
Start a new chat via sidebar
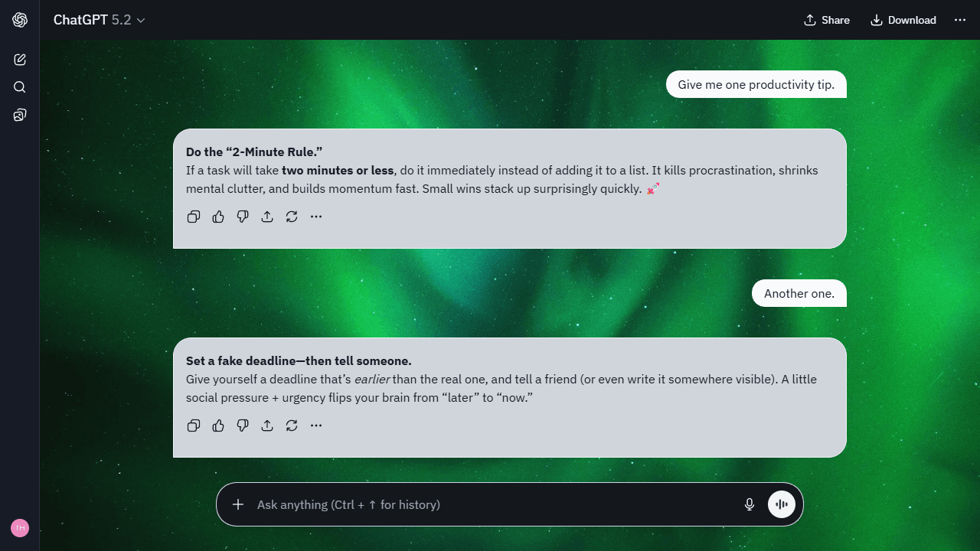[x=20, y=60]
